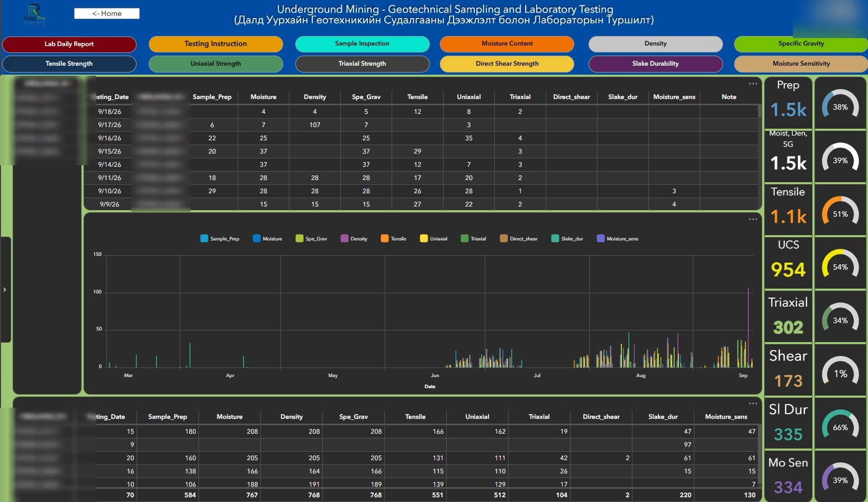The height and width of the screenshot is (502, 868).
Task: Select the 9/17/26 row date cell
Action: click(x=110, y=125)
